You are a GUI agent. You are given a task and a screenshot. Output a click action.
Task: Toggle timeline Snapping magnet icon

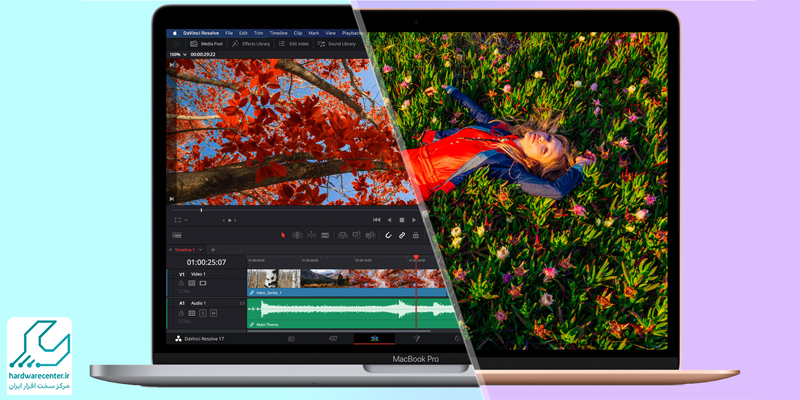(x=388, y=235)
